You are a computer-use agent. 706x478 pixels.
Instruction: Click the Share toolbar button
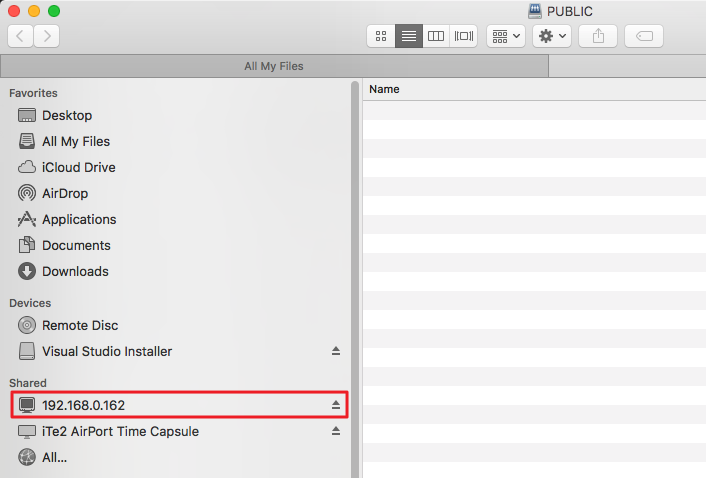598,36
